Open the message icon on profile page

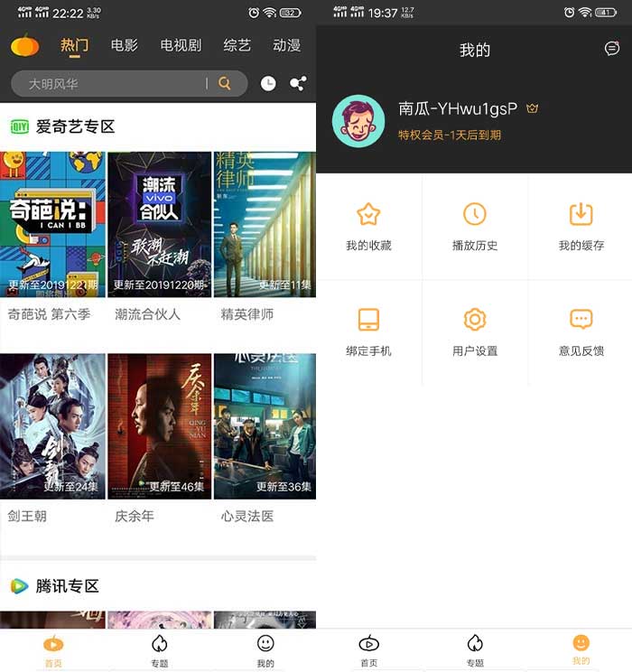coord(612,49)
